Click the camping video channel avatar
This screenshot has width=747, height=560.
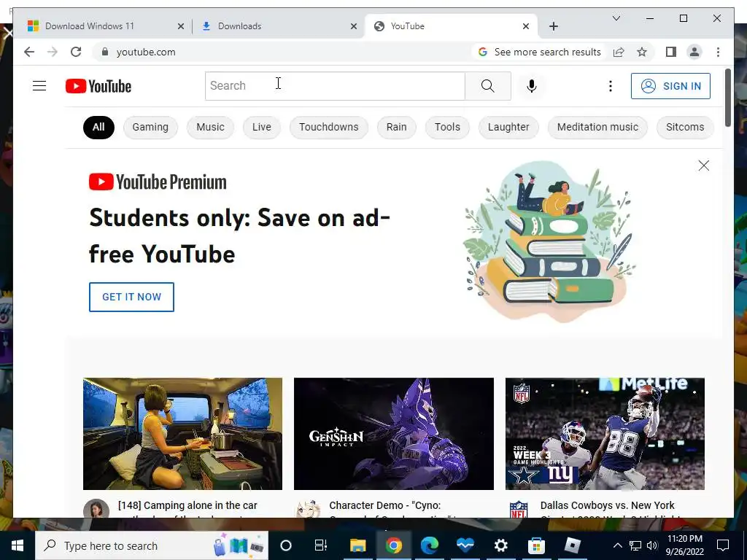coord(96,508)
